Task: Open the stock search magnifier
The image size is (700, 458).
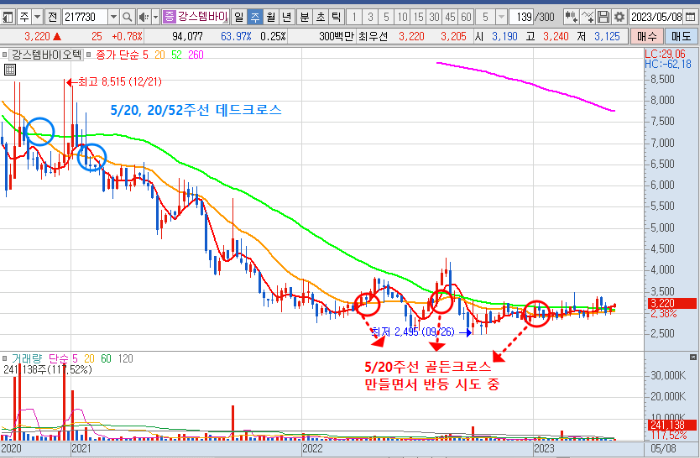Action: [x=127, y=17]
